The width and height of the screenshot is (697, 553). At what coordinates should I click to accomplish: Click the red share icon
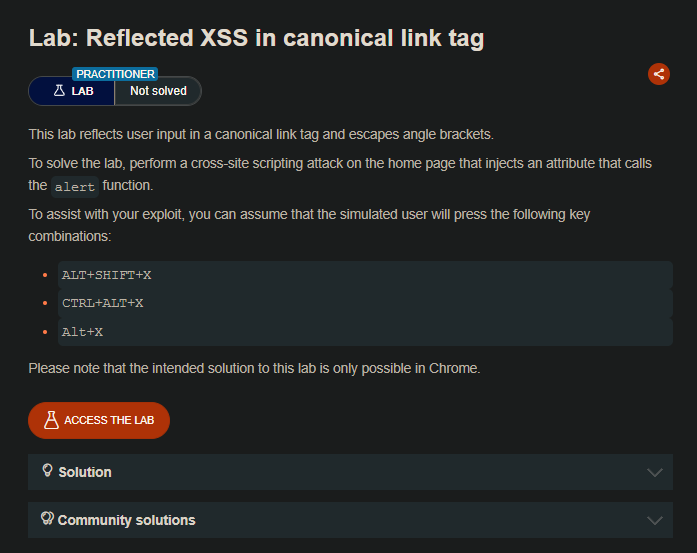pyautogui.click(x=658, y=73)
